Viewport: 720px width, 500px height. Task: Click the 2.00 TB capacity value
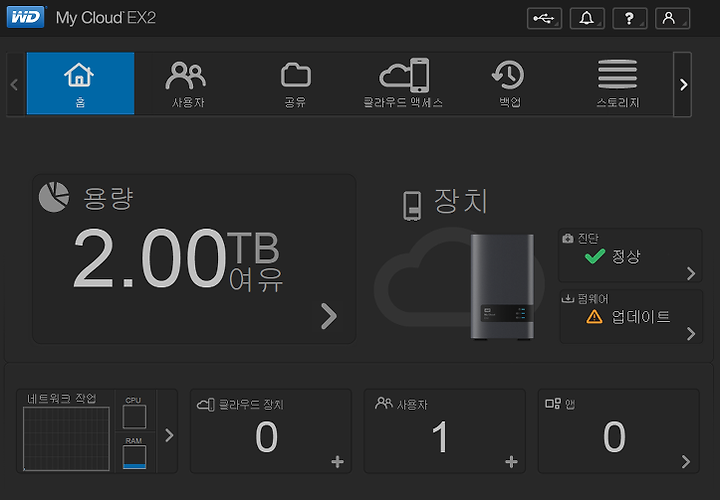pyautogui.click(x=176, y=258)
